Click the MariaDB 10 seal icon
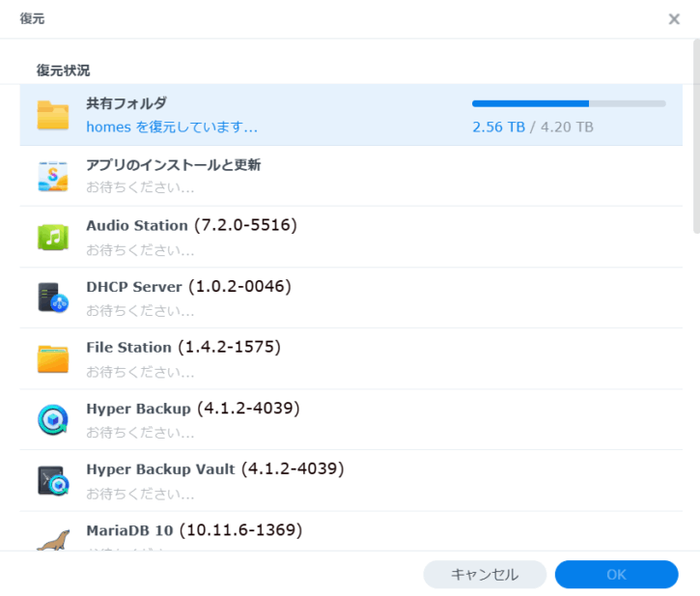The width and height of the screenshot is (700, 596). [53, 539]
